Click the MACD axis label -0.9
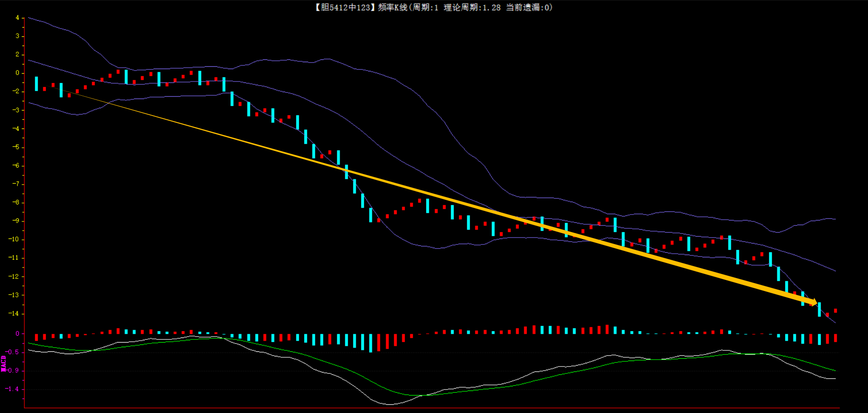The width and height of the screenshot is (868, 413). click(13, 371)
